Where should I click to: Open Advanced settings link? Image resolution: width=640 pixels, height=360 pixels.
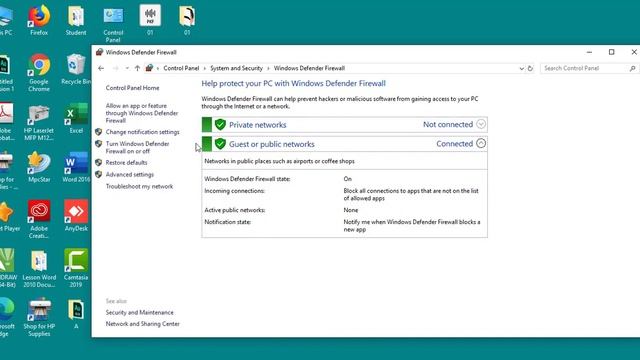130,174
